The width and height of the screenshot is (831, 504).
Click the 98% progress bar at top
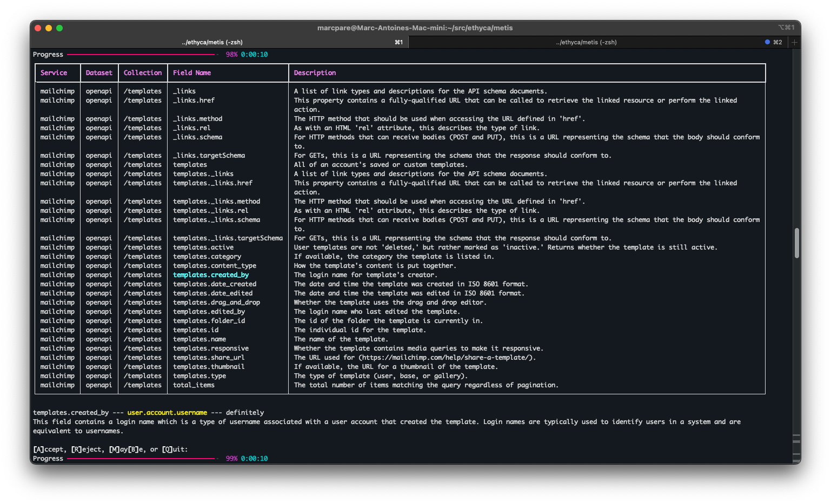141,55
